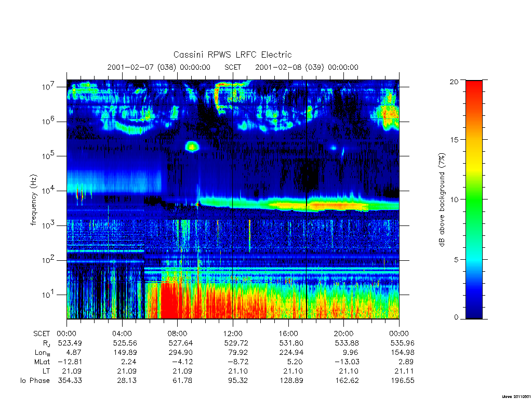Click the colorbar value 15

point(454,140)
